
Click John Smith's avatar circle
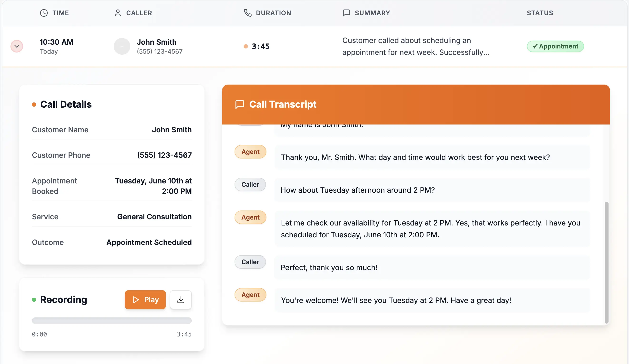point(122,46)
